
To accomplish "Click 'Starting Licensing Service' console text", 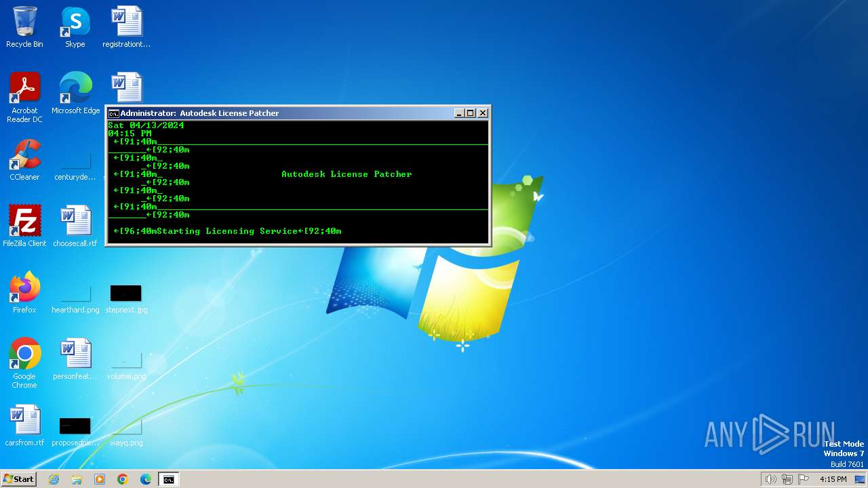I will point(227,231).
